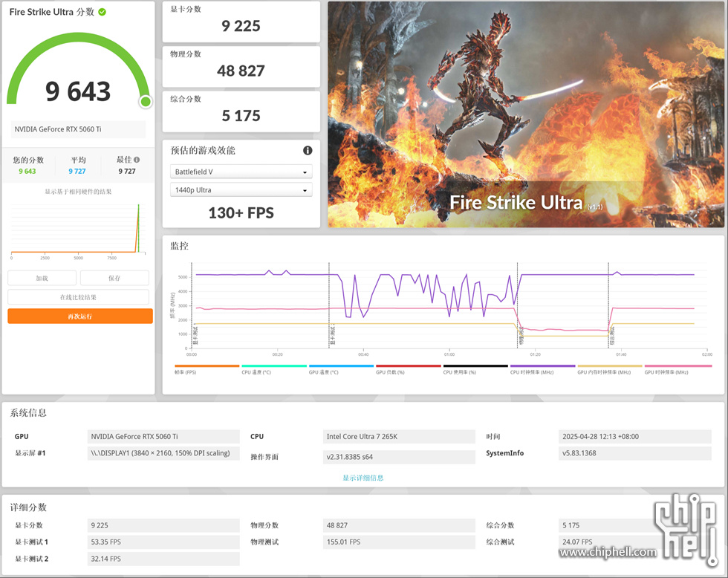Click the 预估的游戏效能 heading

pyautogui.click(x=203, y=150)
